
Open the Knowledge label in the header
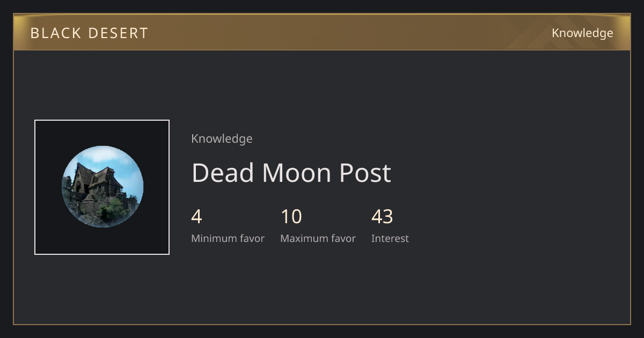click(x=582, y=33)
